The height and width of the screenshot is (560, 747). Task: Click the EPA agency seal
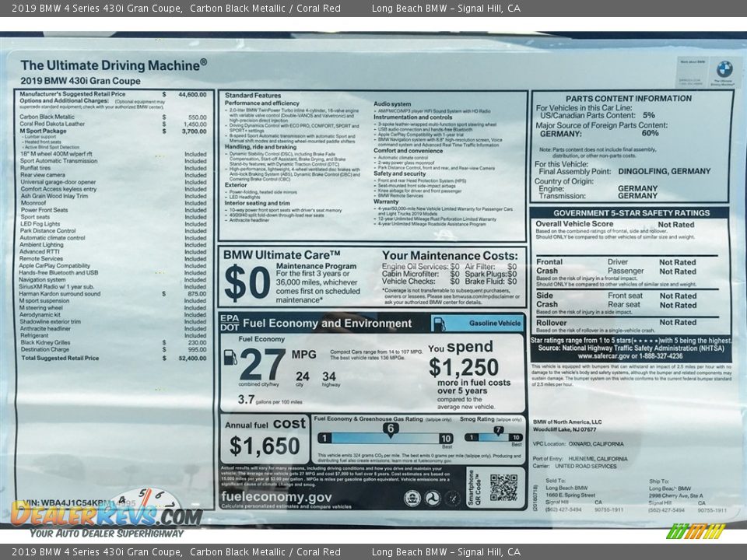coord(412,498)
